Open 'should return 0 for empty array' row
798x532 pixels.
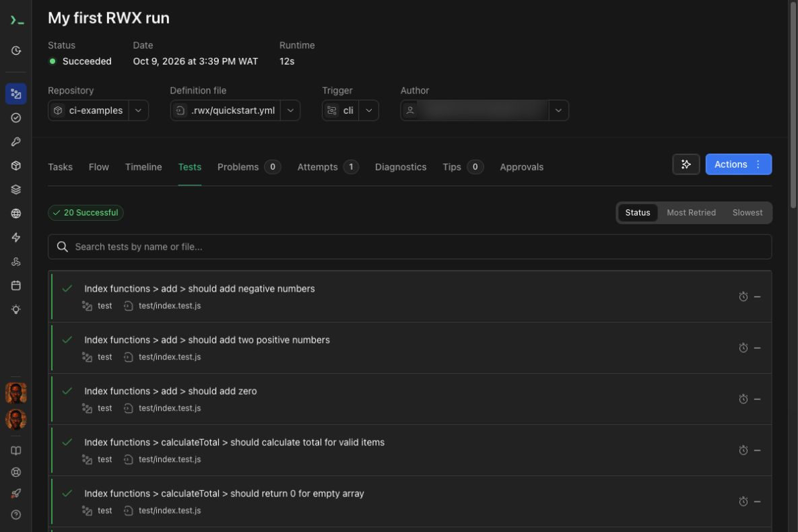(x=409, y=502)
